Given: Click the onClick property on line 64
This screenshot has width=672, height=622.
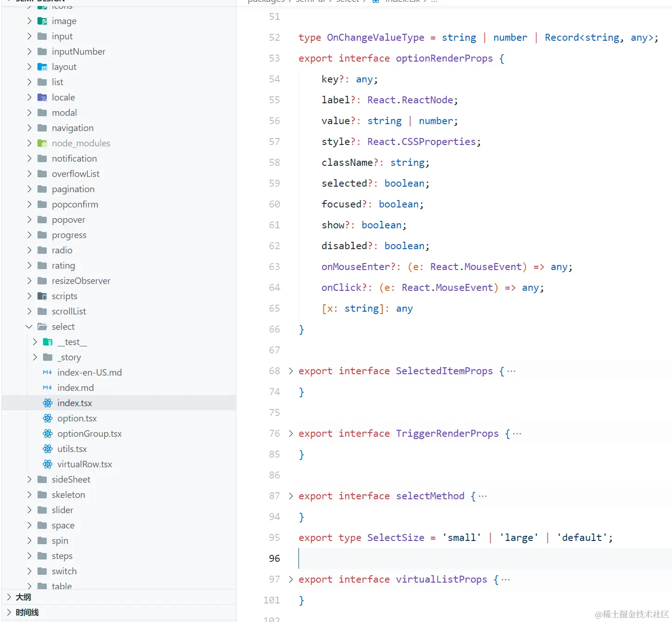Looking at the screenshot, I should [x=341, y=288].
